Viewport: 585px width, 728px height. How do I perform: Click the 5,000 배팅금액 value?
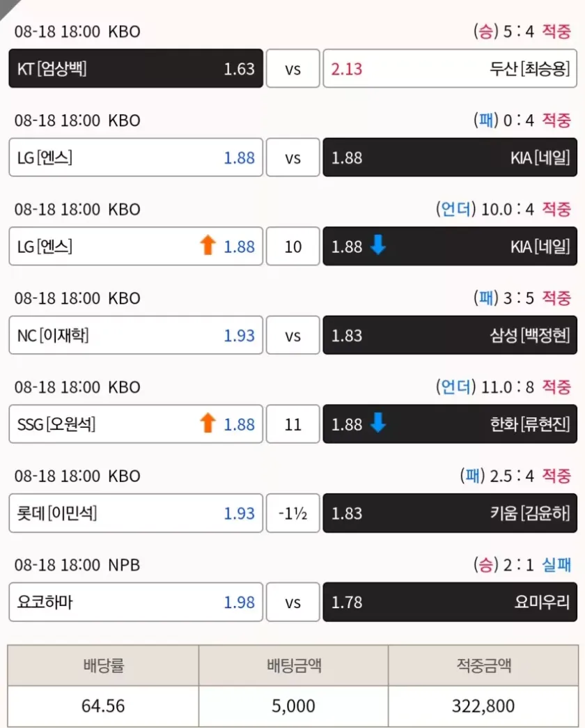[x=293, y=706]
